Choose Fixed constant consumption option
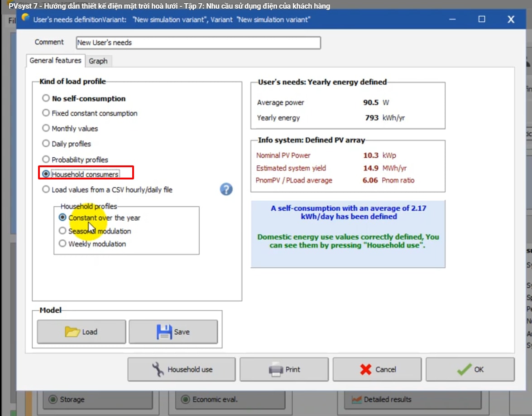532x416 pixels. [45, 113]
